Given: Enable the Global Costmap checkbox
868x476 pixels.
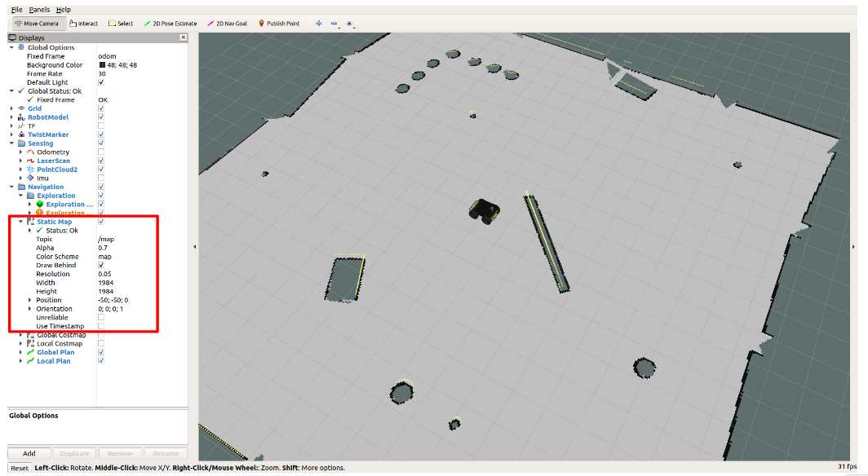Looking at the screenshot, I should [x=101, y=335].
